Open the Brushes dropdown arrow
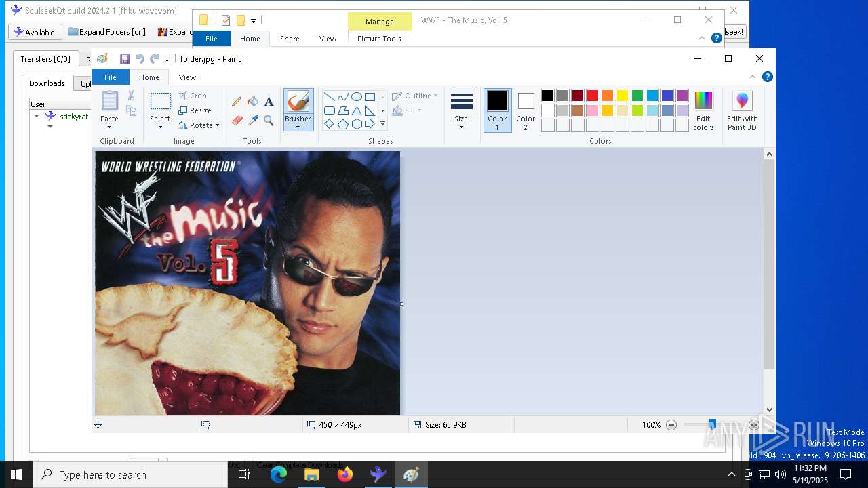This screenshot has height=488, width=868. coord(298,127)
